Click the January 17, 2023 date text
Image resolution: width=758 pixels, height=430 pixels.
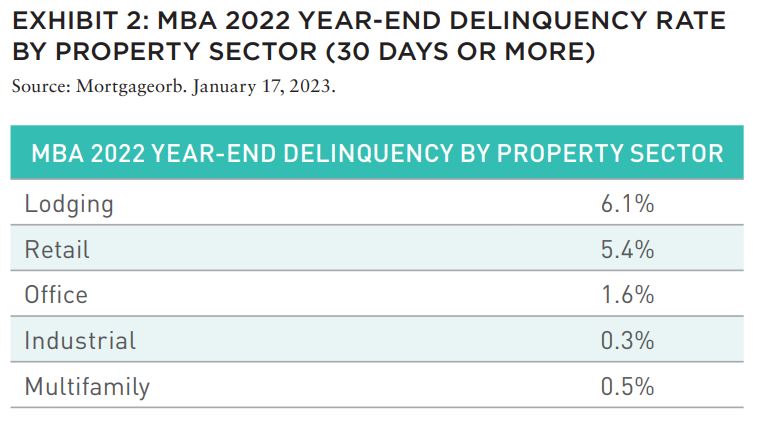click(263, 87)
